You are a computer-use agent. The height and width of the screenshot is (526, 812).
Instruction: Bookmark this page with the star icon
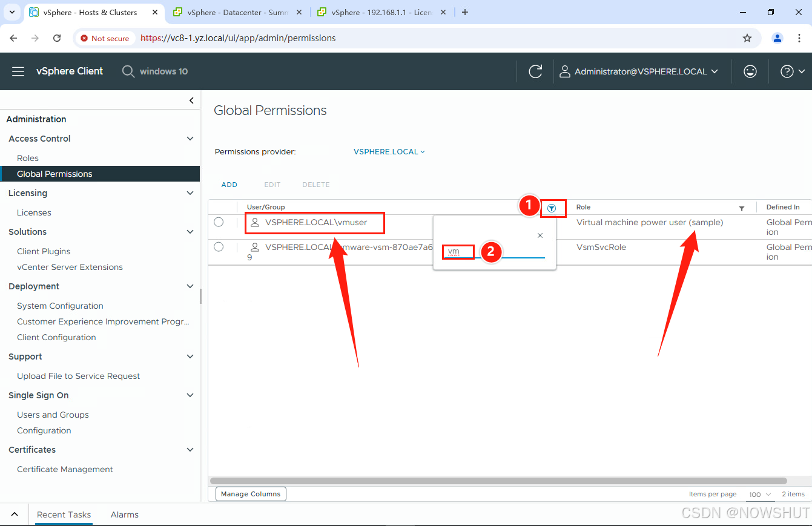[x=747, y=38]
